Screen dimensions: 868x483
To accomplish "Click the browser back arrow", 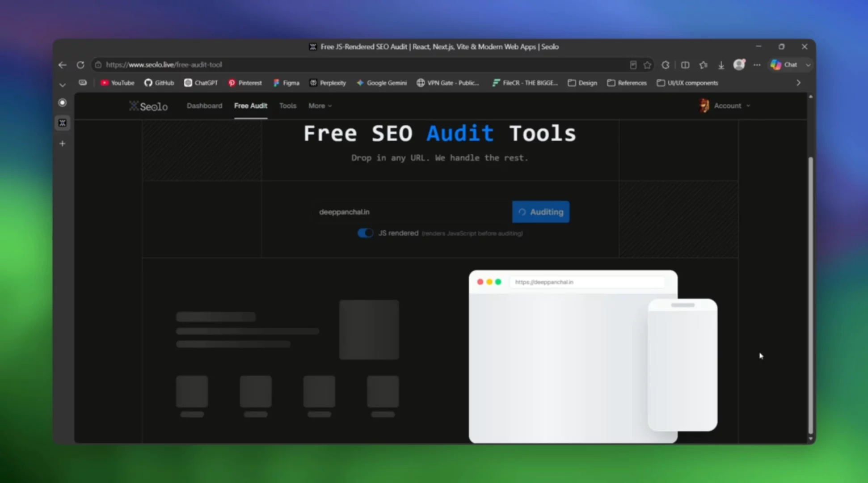I will point(63,65).
